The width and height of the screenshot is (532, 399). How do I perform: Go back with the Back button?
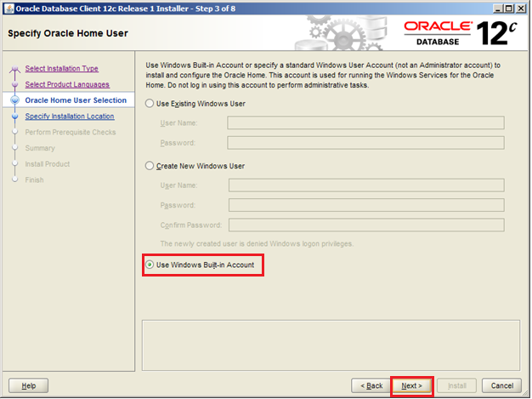[x=371, y=385]
